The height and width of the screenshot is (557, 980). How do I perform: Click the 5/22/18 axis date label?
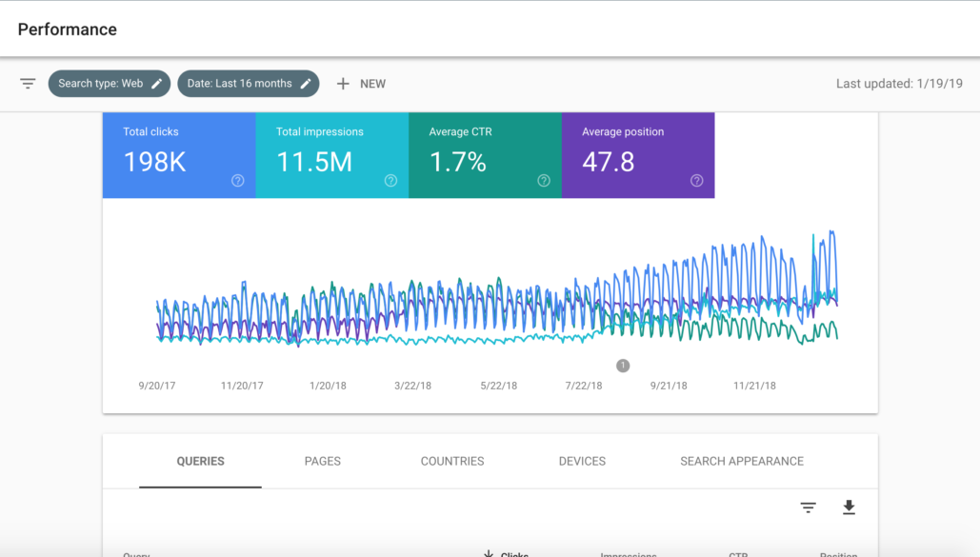[499, 386]
